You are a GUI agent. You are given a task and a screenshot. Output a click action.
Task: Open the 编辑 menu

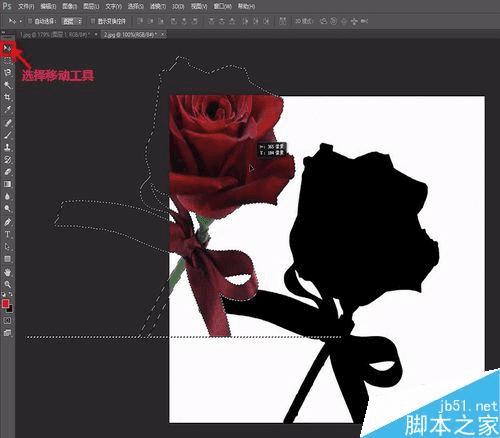[x=48, y=6]
